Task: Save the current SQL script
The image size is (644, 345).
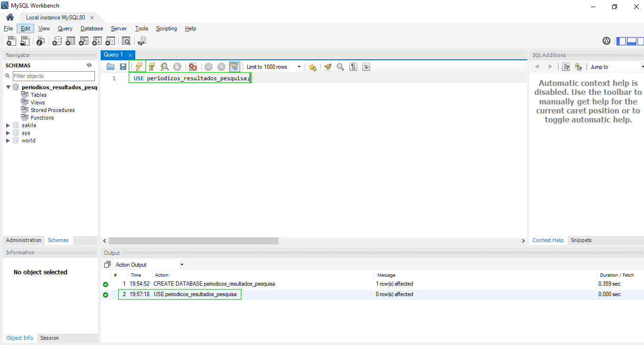Action: (123, 66)
